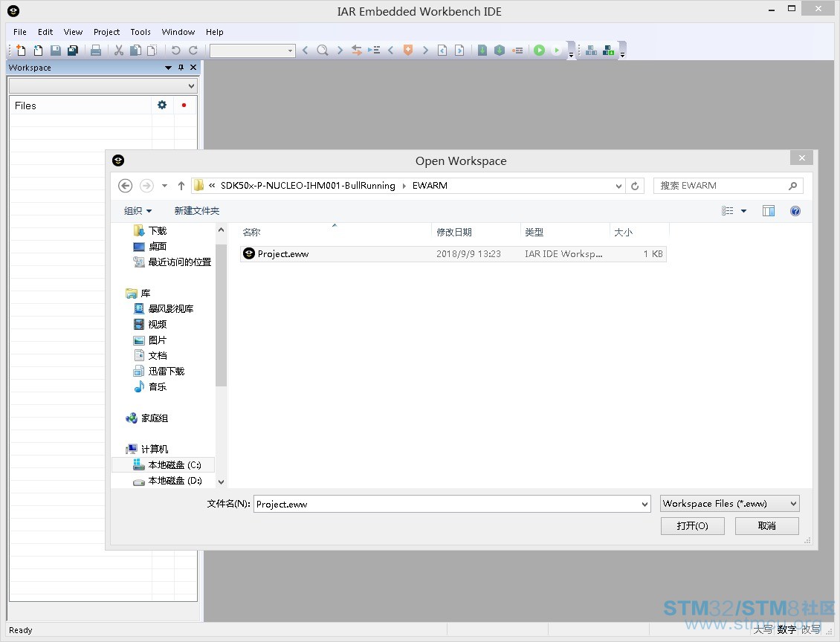Expand the address bar path dropdown
Screen dimensions: 840x642
[x=618, y=186]
